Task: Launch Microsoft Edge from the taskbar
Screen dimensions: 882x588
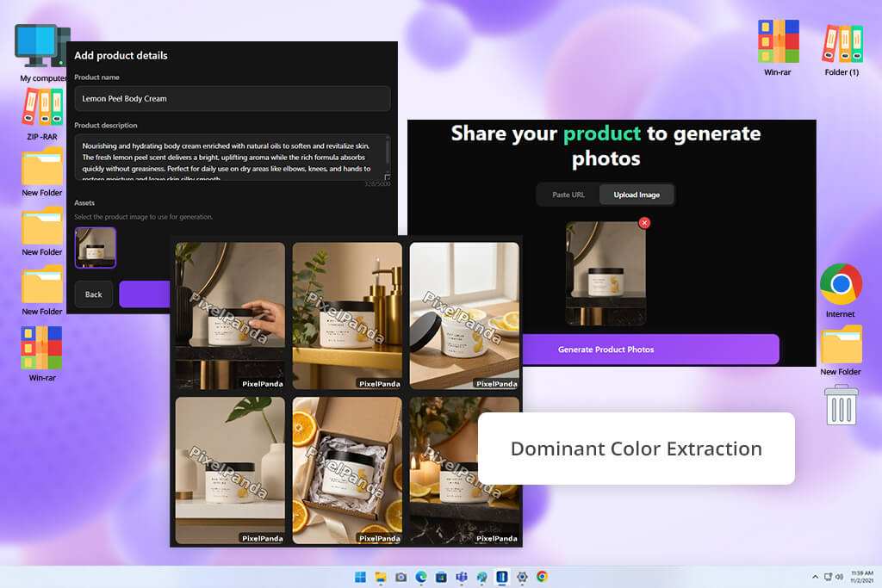Action: pos(421,577)
